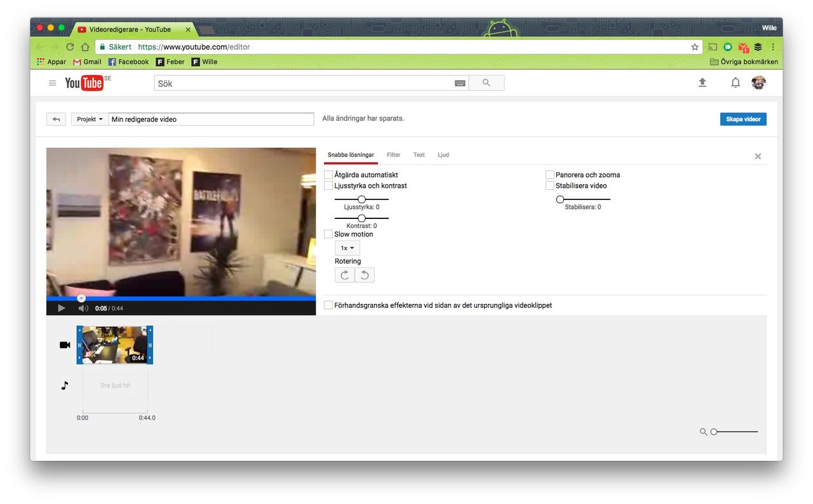Open the keyboard input icon next to search
Screen dimensions: 813x504
(x=459, y=83)
